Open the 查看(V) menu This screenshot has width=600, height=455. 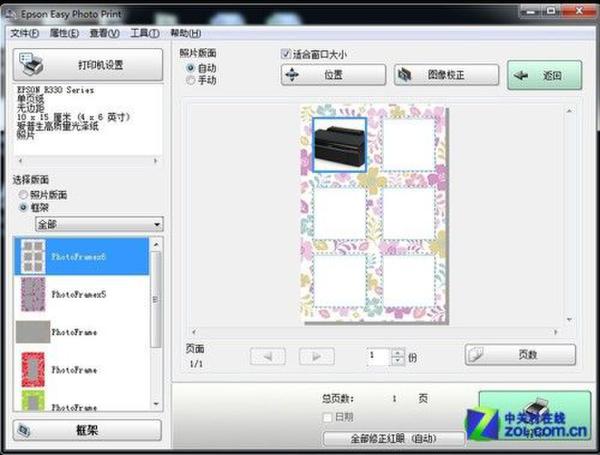tap(104, 34)
